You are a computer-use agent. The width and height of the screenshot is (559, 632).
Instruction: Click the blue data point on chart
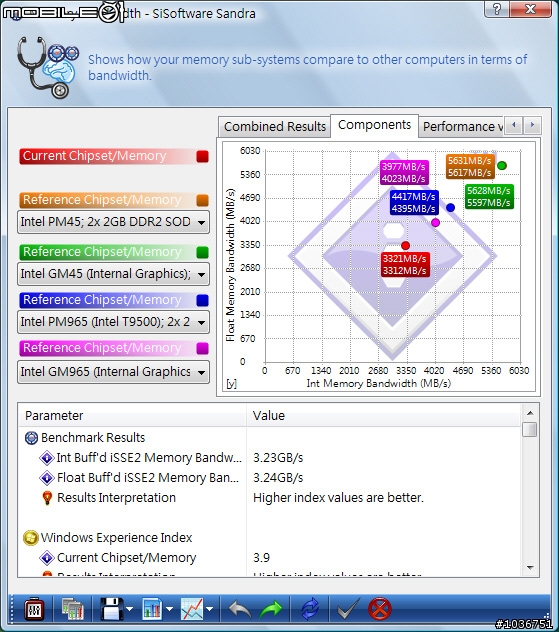tap(451, 208)
